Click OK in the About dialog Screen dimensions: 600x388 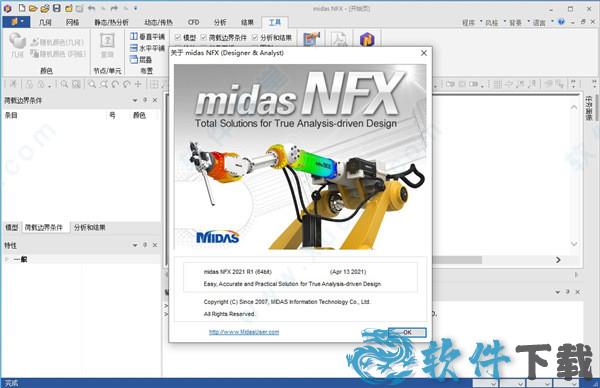click(407, 332)
